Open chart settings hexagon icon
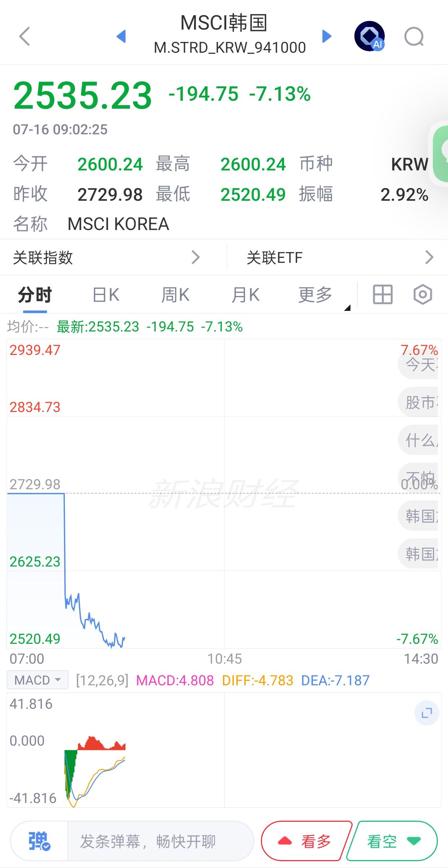Image resolution: width=448 pixels, height=868 pixels. click(423, 295)
